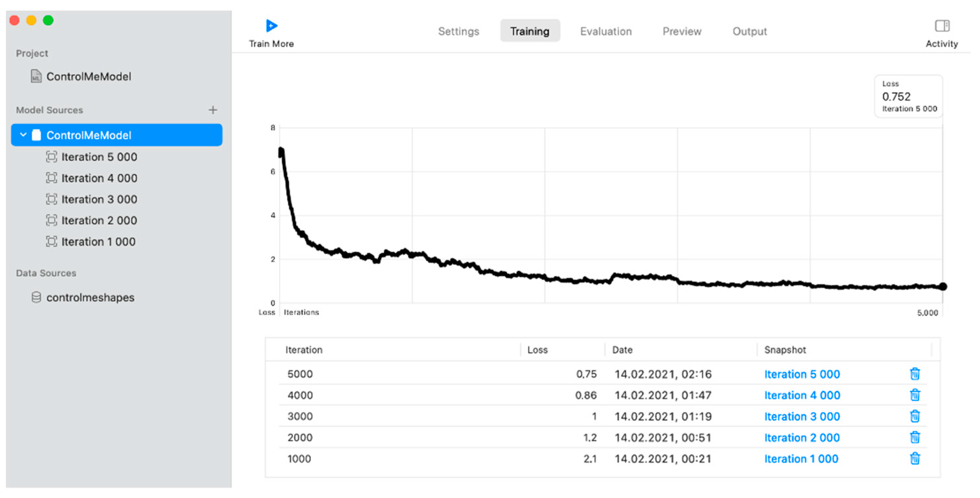This screenshot has height=498, width=980.
Task: Open Iteration 3 000 snapshot link
Action: 801,416
